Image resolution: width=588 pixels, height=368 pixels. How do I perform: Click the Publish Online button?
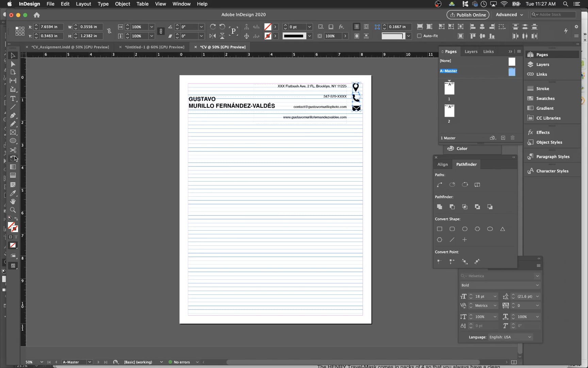[468, 15]
